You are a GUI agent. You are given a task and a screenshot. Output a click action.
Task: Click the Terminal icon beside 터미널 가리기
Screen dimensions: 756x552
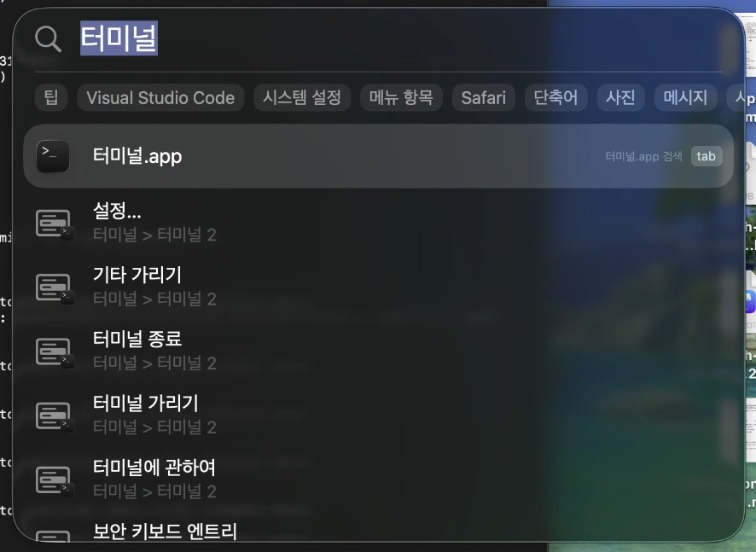click(x=54, y=415)
